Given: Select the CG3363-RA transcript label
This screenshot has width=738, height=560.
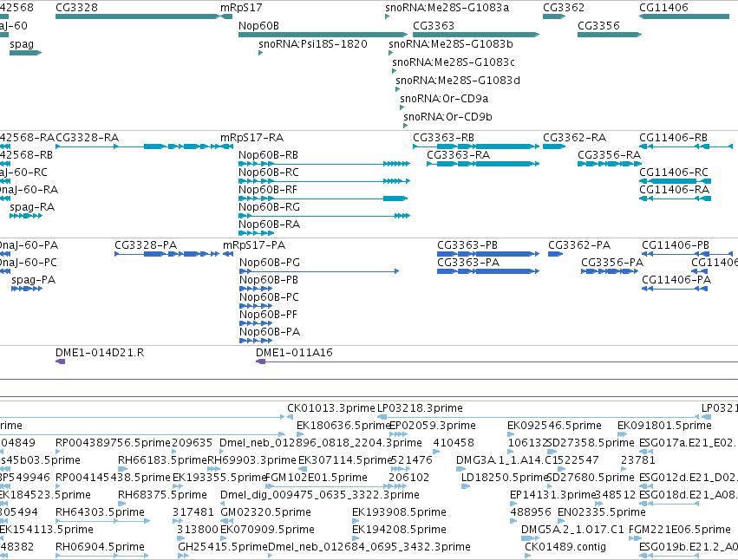Looking at the screenshot, I should pyautogui.click(x=458, y=155).
